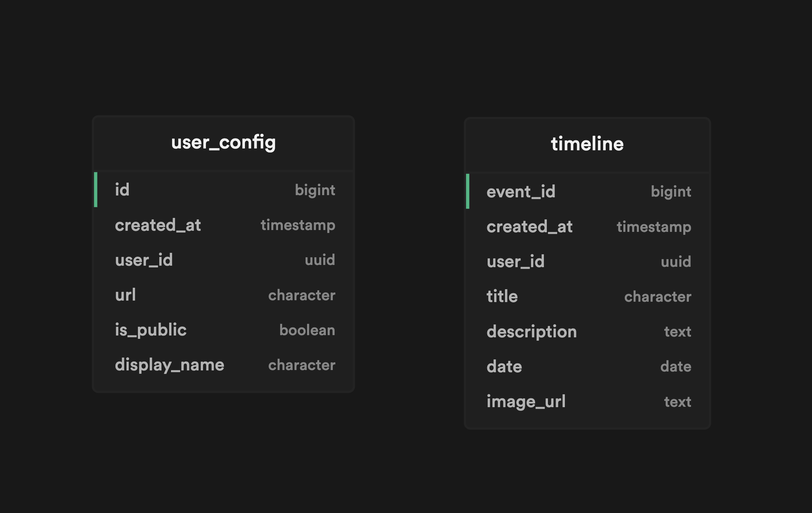
Task: Click the description column name
Action: click(531, 331)
